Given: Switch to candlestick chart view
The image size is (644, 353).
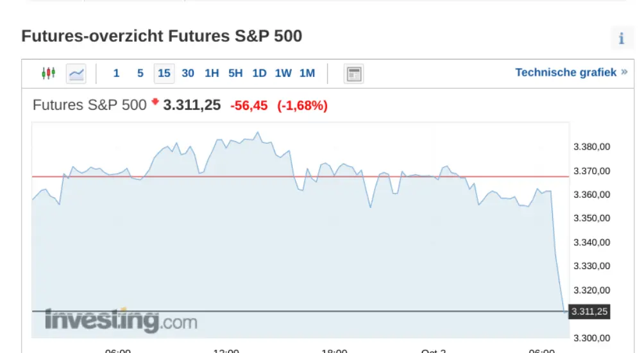Looking at the screenshot, I should [49, 74].
